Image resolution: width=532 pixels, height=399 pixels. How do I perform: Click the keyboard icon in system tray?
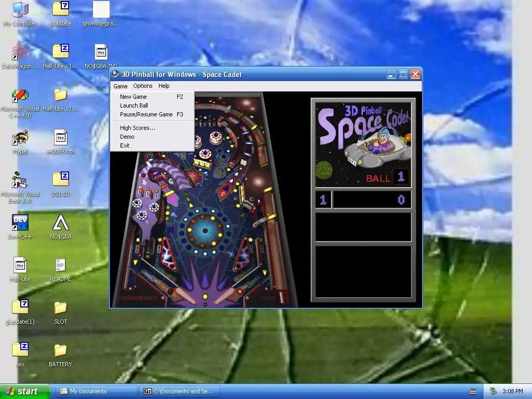pos(473,392)
